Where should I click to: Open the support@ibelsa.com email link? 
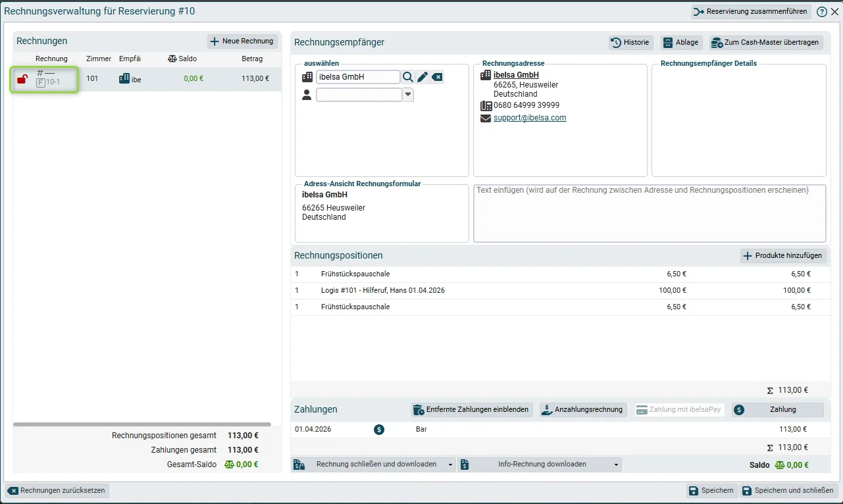pyautogui.click(x=530, y=118)
